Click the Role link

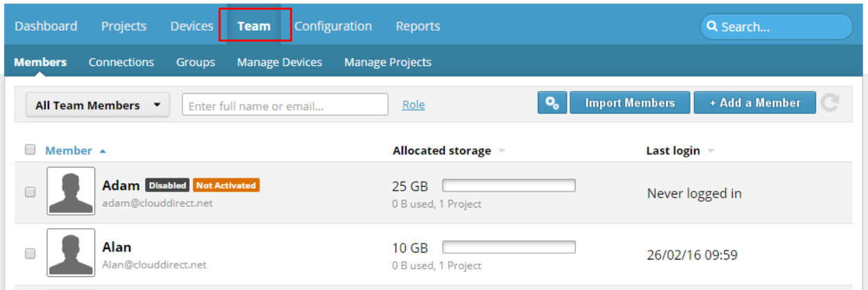coord(414,105)
